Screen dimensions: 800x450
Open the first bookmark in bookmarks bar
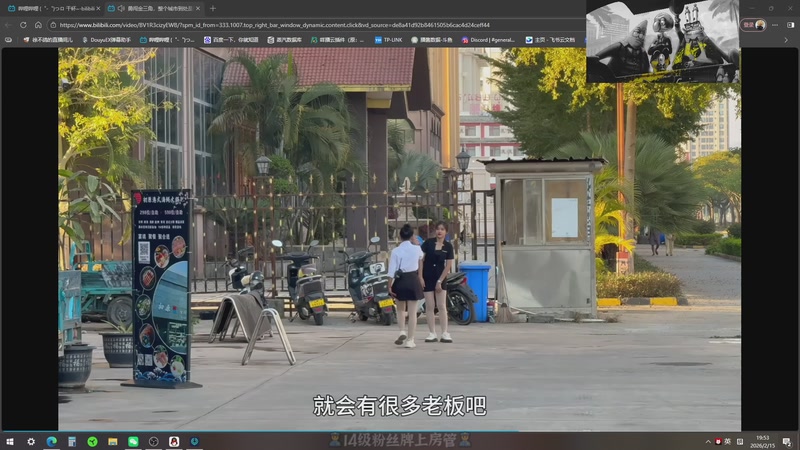[x=47, y=39]
